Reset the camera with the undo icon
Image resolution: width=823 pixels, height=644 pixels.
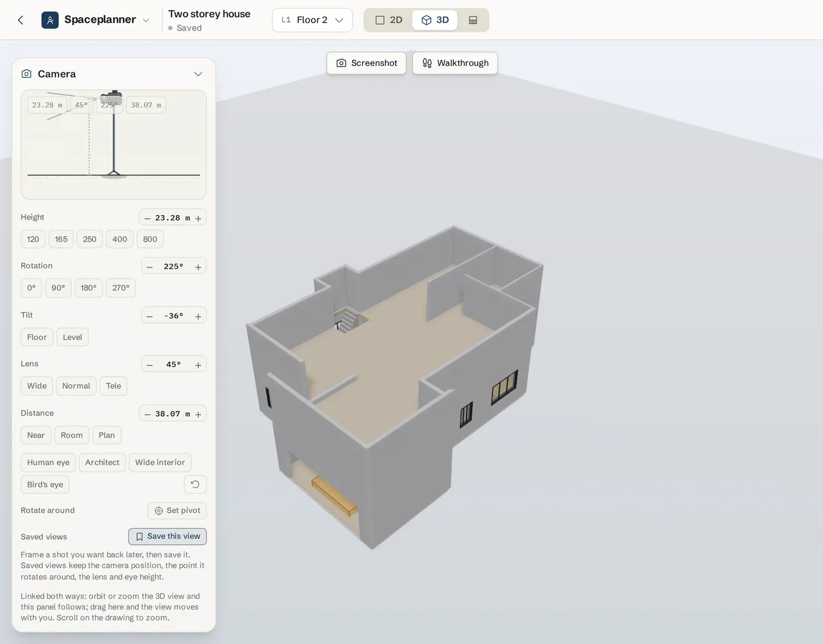pyautogui.click(x=195, y=484)
